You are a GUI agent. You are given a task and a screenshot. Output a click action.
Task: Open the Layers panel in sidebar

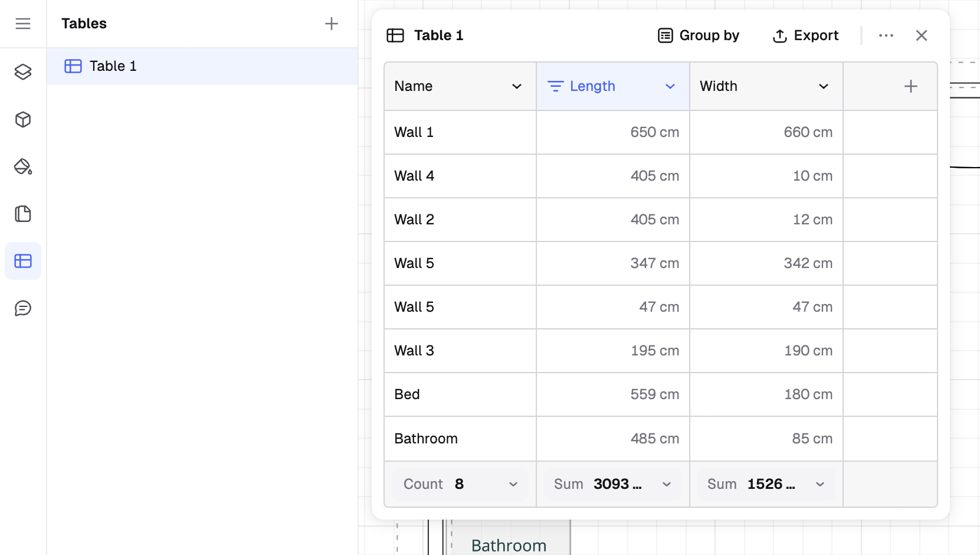(23, 72)
